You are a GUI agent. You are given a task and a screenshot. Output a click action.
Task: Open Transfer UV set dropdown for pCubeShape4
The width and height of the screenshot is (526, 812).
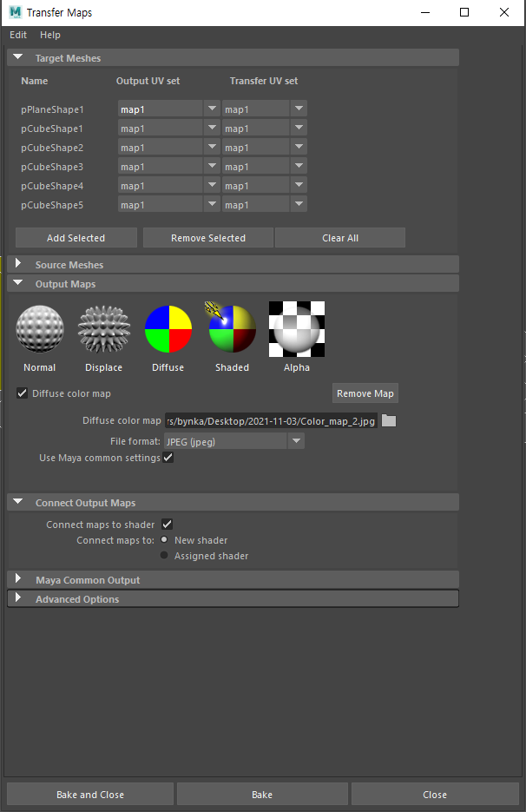tap(299, 185)
